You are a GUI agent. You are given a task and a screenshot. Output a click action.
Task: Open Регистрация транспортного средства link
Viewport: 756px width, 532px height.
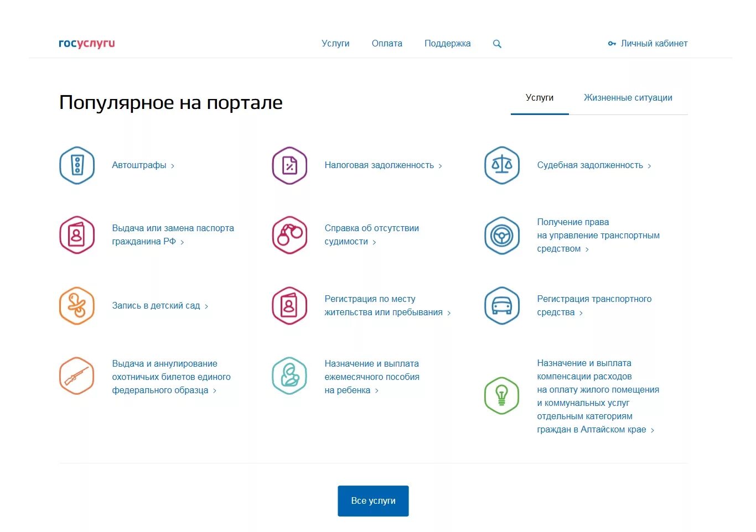594,306
